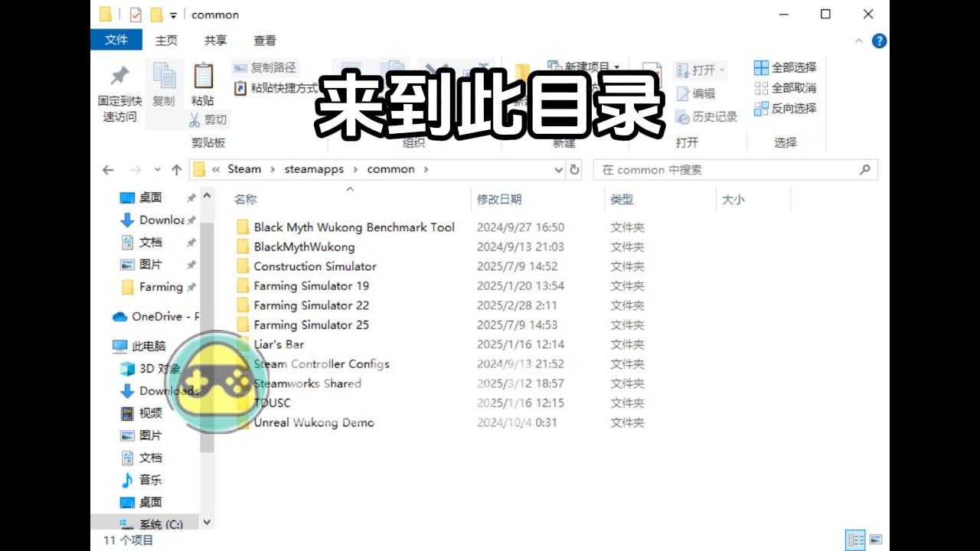Click common in the address breadcrumb
Viewport: 980px width, 551px height.
pos(390,169)
